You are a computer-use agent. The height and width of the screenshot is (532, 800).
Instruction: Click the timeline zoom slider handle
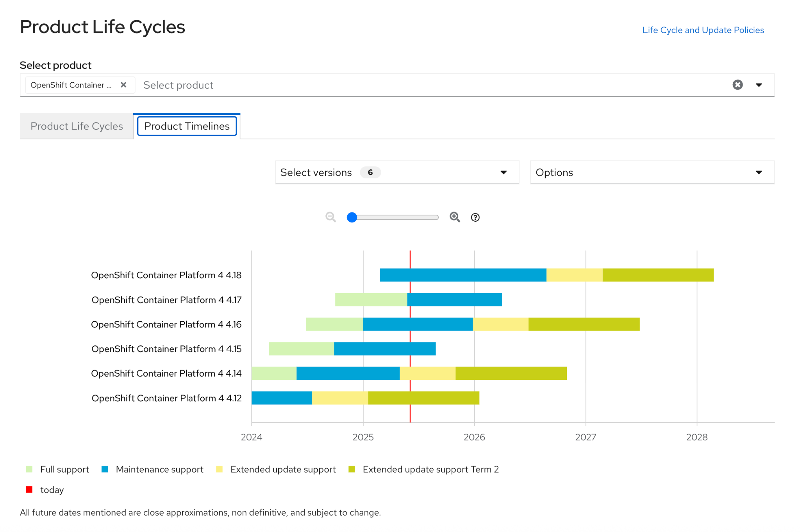pyautogui.click(x=352, y=217)
